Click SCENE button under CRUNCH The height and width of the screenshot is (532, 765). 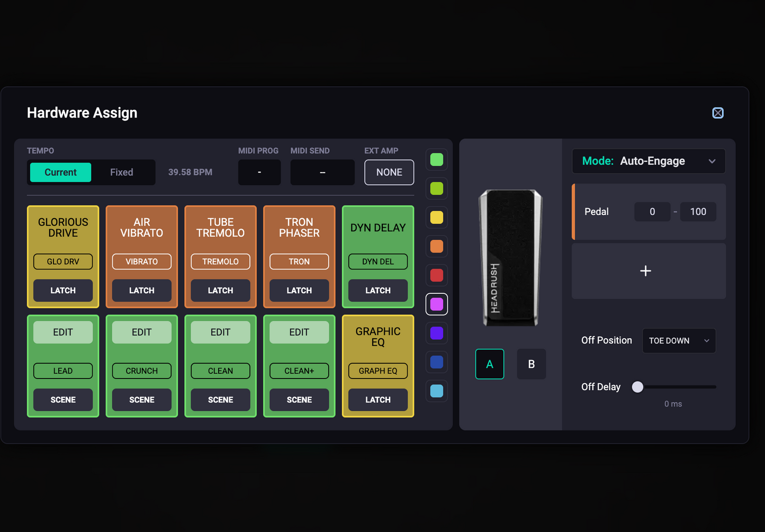tap(142, 400)
